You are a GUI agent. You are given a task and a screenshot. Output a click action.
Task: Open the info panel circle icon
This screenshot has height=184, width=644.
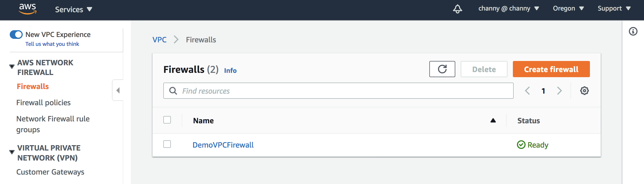pyautogui.click(x=633, y=31)
